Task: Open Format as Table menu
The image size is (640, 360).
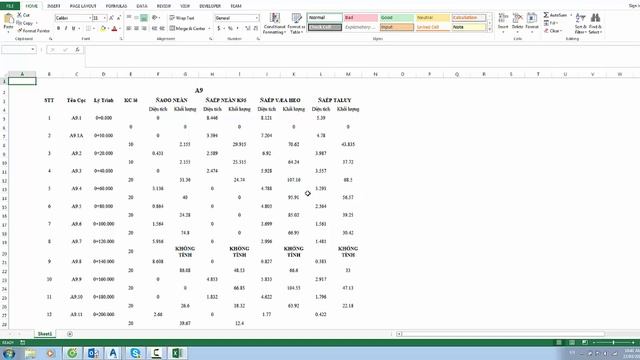Action: click(x=296, y=23)
